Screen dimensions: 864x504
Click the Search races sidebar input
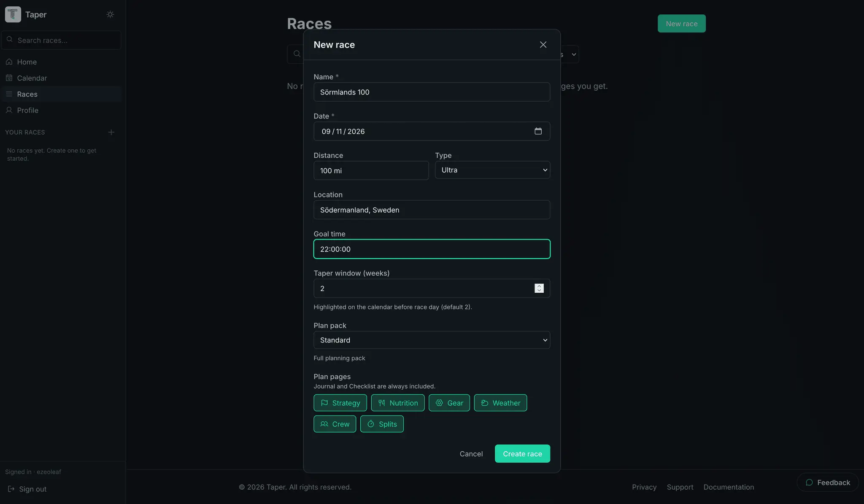tap(61, 40)
